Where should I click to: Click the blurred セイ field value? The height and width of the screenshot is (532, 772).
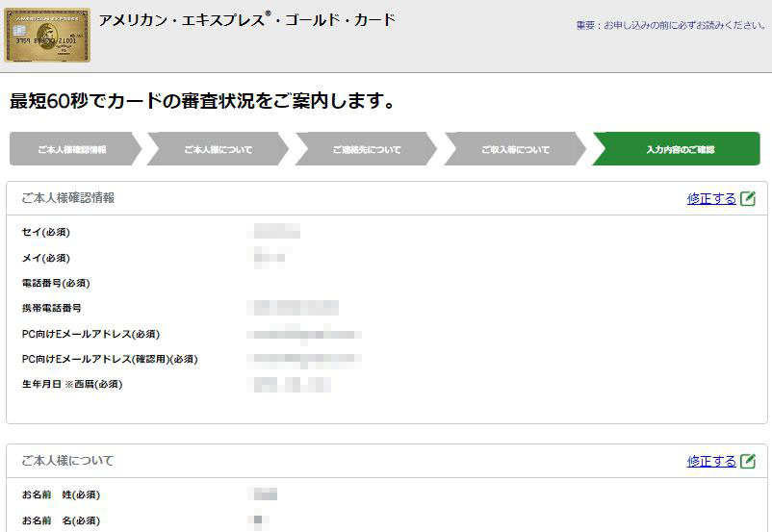[x=274, y=231]
